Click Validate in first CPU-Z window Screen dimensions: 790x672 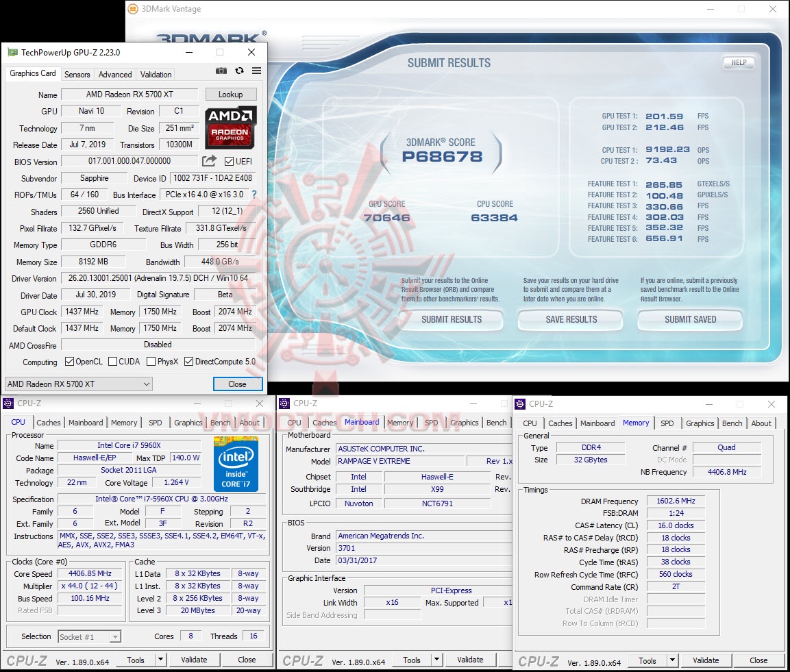[194, 660]
